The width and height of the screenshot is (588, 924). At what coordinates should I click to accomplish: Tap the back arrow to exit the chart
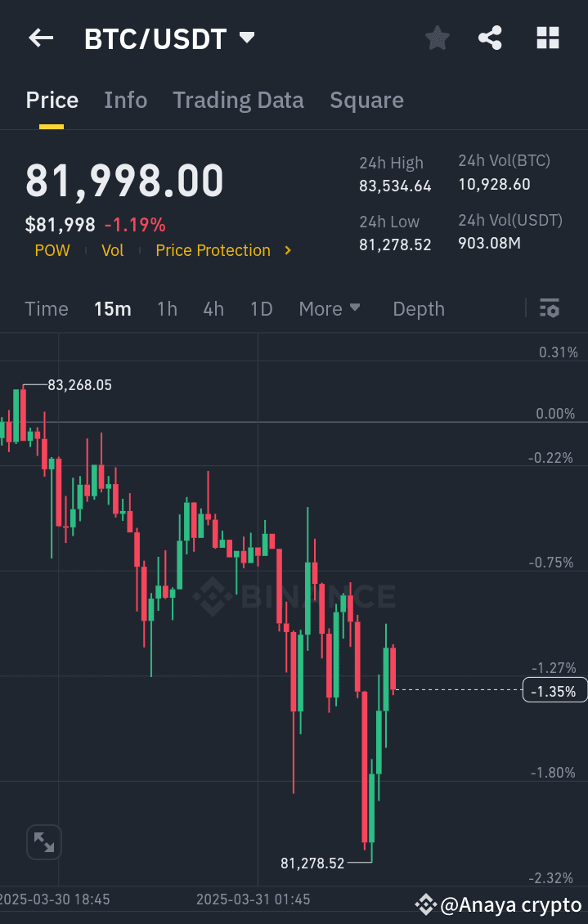(x=41, y=38)
